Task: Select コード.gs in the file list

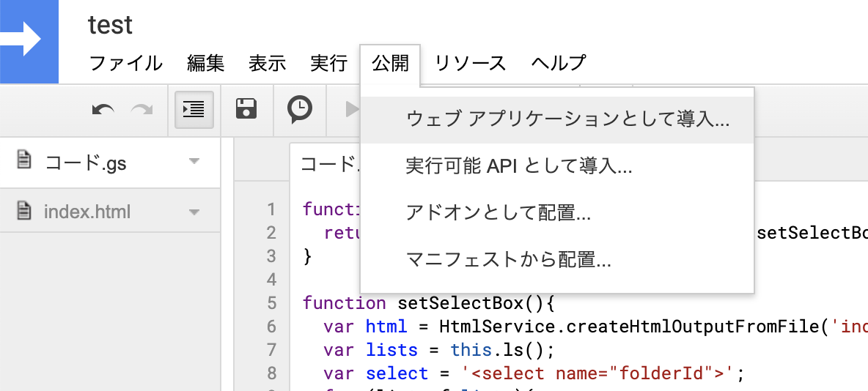Action: coord(110,162)
